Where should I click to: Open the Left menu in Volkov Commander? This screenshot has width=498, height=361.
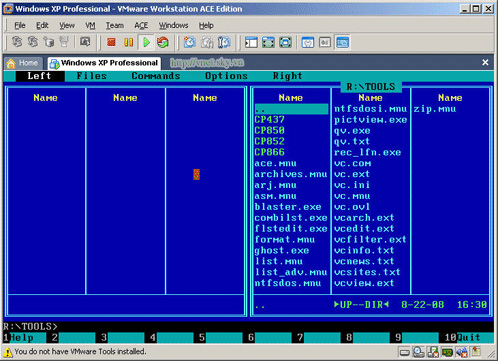[39, 76]
